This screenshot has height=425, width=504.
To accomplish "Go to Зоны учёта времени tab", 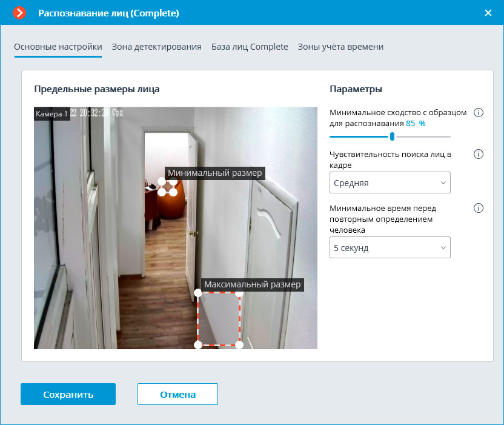I will [340, 47].
